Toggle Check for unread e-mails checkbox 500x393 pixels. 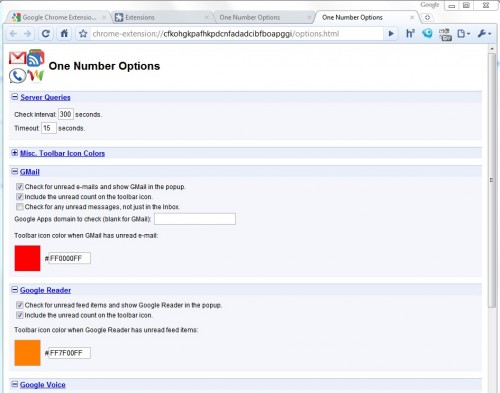20,187
